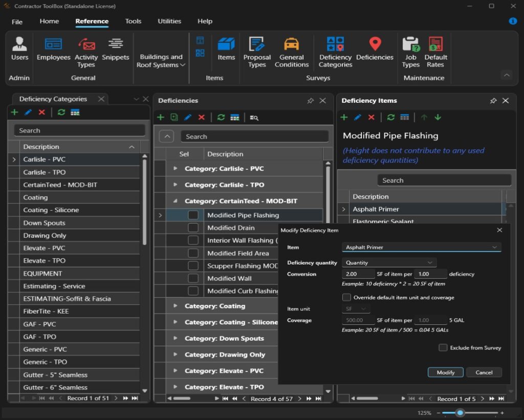This screenshot has width=524, height=420.
Task: Move deficiency item down with green arrow
Action: (x=438, y=117)
